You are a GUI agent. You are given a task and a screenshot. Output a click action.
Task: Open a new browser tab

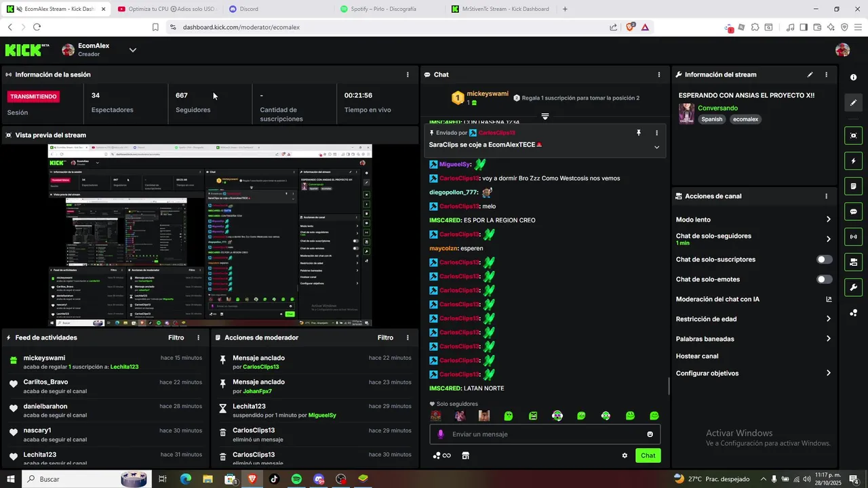565,9
